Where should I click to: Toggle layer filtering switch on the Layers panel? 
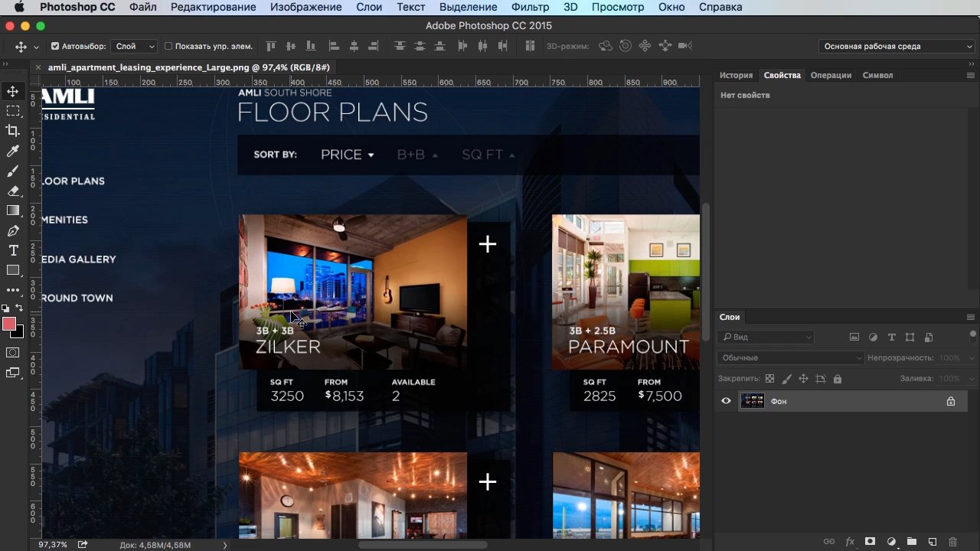(x=973, y=336)
